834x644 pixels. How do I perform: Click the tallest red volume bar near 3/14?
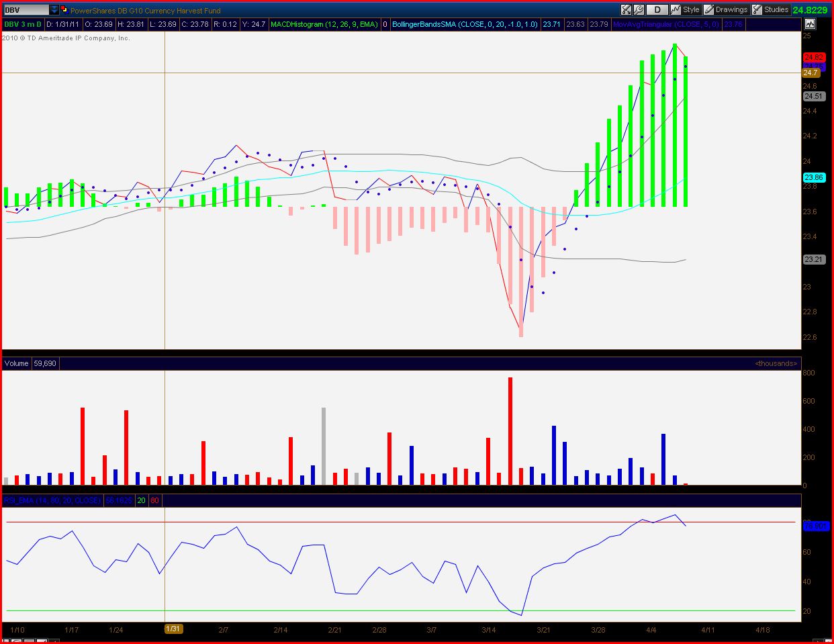click(510, 430)
